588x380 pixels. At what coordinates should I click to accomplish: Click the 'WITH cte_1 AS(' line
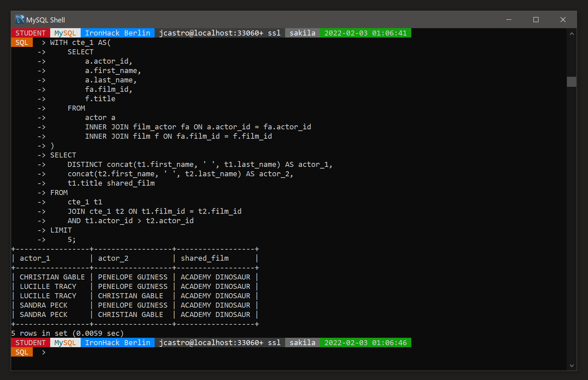coord(80,43)
